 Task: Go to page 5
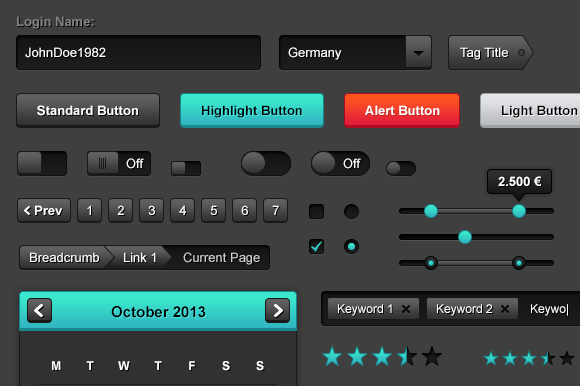(214, 210)
